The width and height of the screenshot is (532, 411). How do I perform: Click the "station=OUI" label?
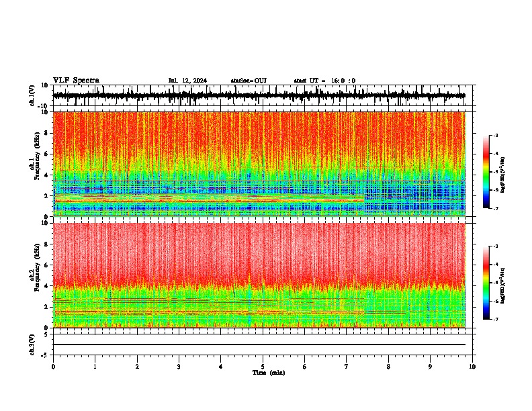(249, 81)
